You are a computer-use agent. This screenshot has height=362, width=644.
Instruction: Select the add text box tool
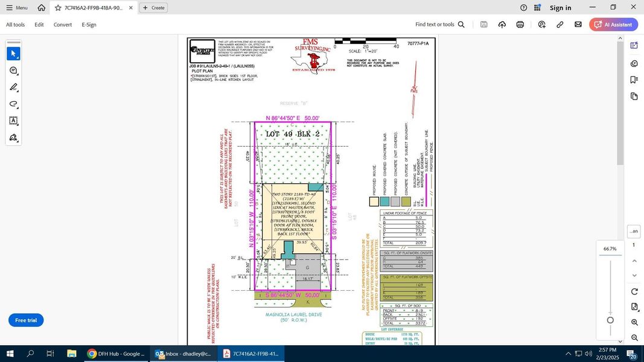pos(13,121)
